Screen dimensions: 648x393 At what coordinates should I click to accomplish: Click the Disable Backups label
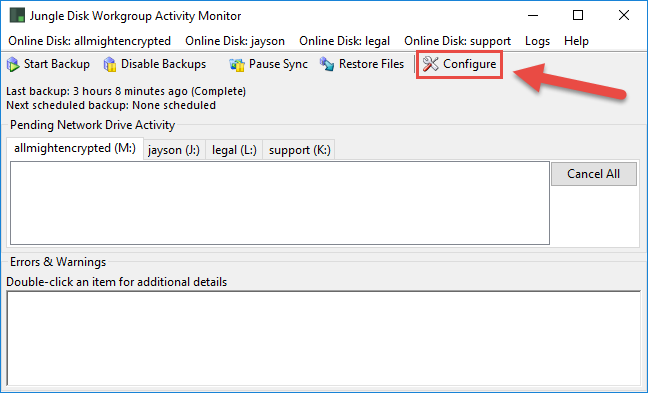pos(163,64)
